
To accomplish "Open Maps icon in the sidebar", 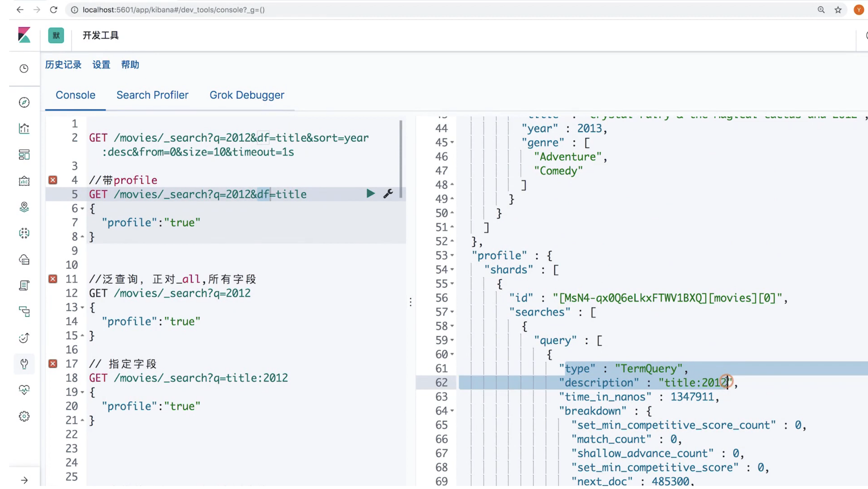I will (x=24, y=207).
